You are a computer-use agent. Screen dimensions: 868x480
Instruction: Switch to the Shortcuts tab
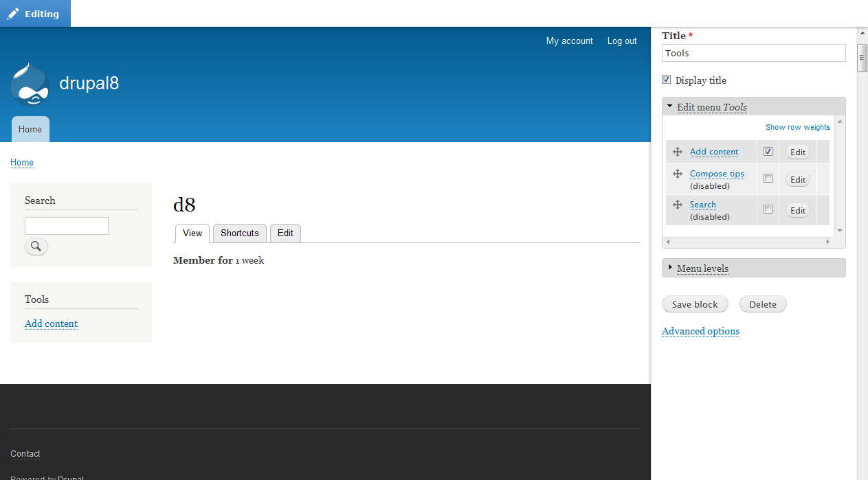point(239,233)
